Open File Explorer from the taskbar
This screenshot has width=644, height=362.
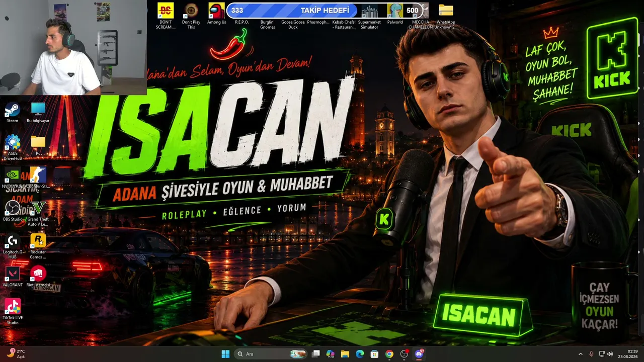click(345, 354)
